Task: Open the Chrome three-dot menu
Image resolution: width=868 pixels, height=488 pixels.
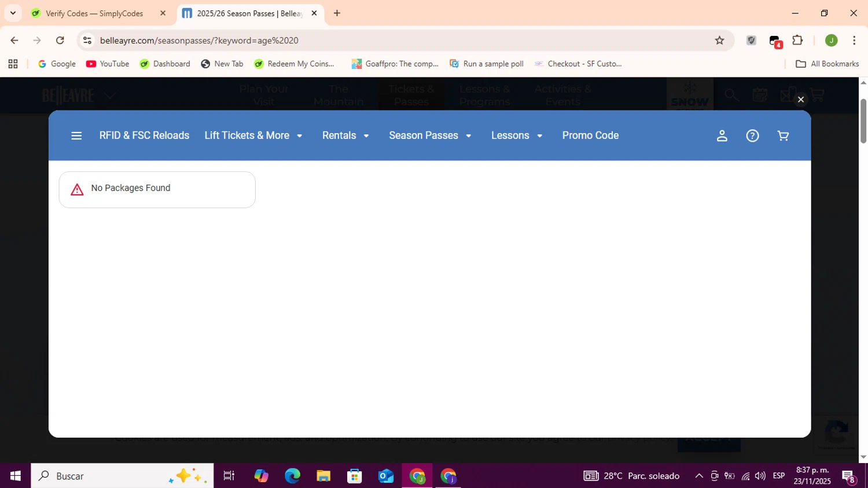Action: pos(854,41)
